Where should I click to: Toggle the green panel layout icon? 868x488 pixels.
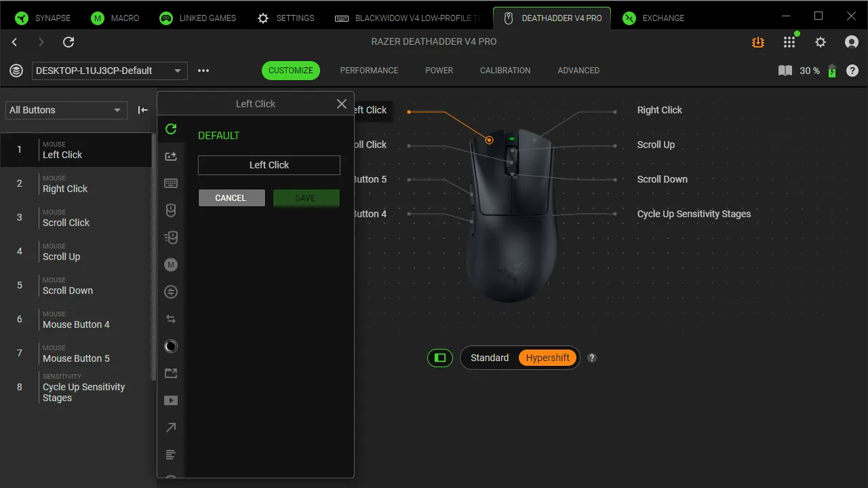[x=440, y=358]
